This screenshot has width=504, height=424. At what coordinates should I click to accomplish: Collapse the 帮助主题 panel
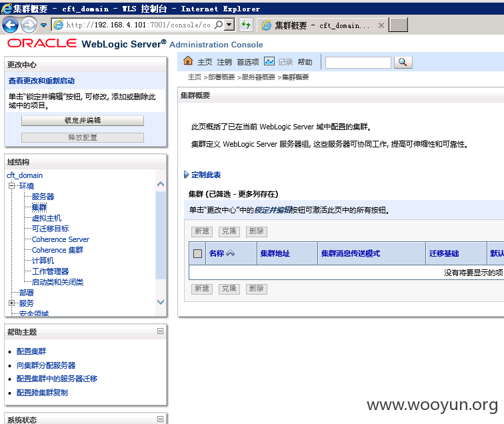[161, 331]
